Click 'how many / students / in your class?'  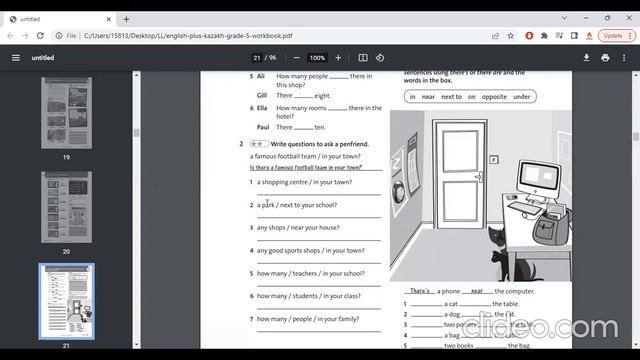(309, 296)
